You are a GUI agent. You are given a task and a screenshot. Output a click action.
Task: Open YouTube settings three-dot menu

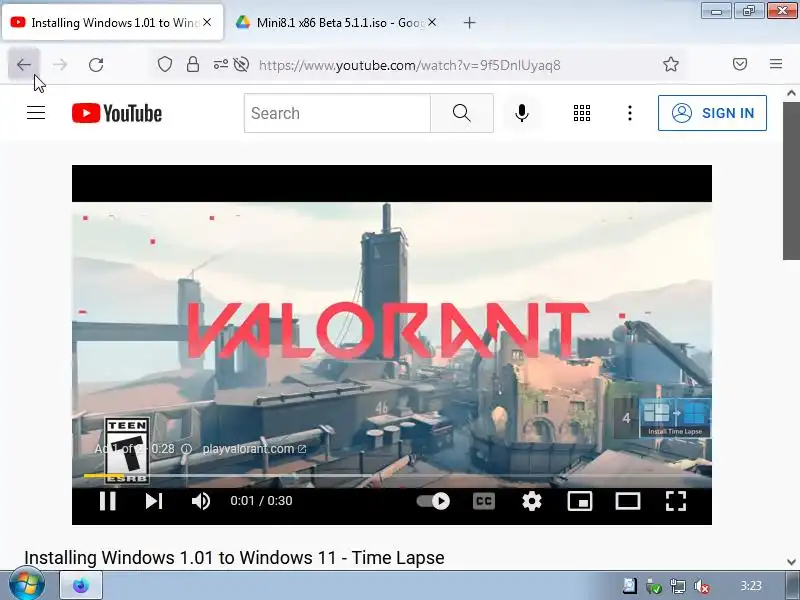(630, 113)
